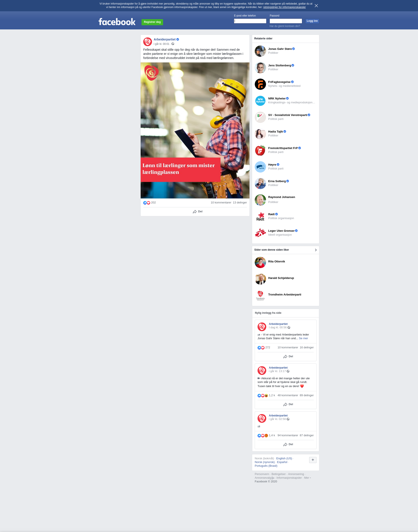Click the reaction icons beside 202
This screenshot has height=532, width=418.
pos(147,203)
